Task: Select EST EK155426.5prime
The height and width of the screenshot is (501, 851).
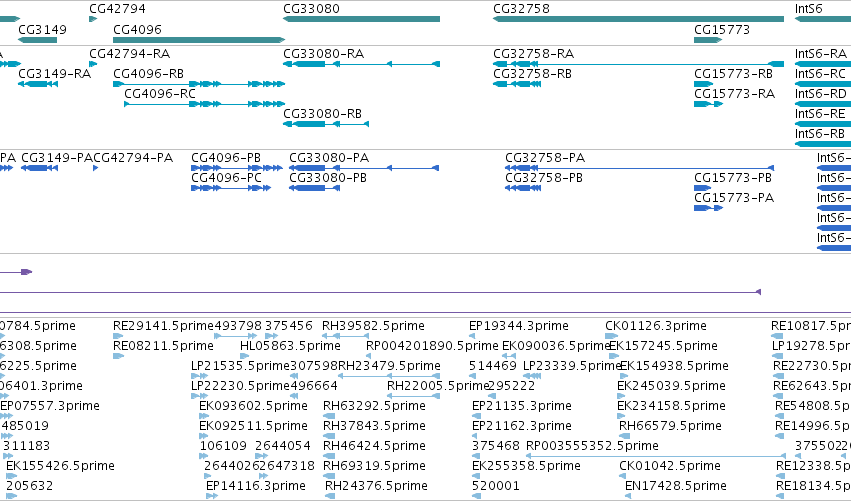Action: click(x=11, y=477)
